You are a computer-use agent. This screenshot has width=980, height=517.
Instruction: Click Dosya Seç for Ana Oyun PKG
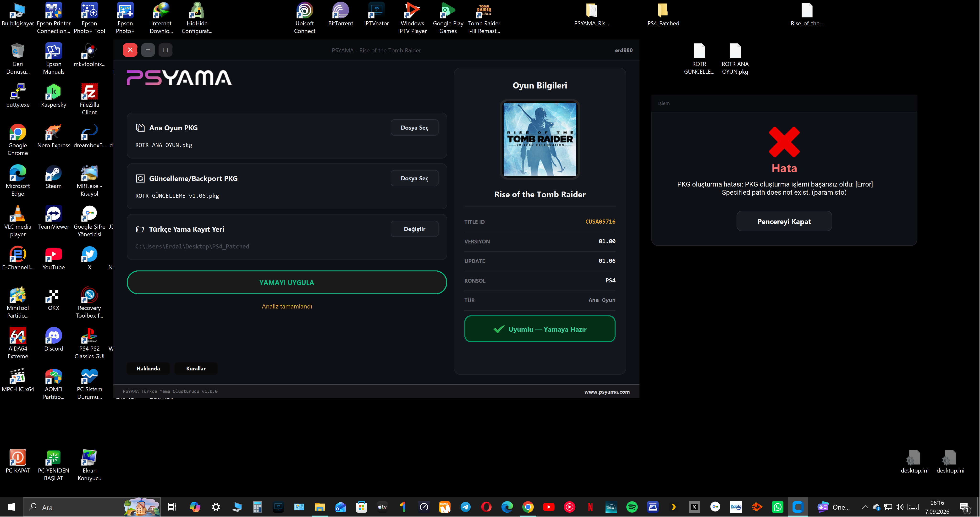click(414, 128)
